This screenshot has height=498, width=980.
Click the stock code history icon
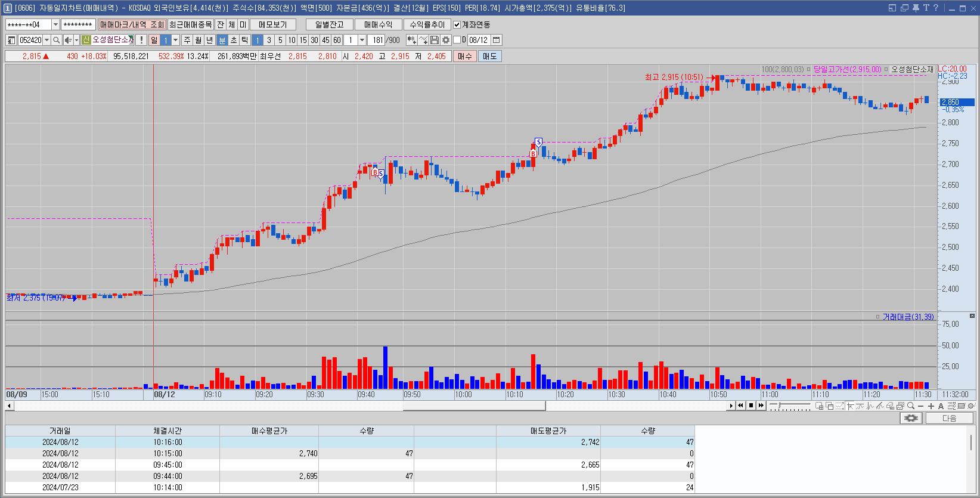pos(11,40)
